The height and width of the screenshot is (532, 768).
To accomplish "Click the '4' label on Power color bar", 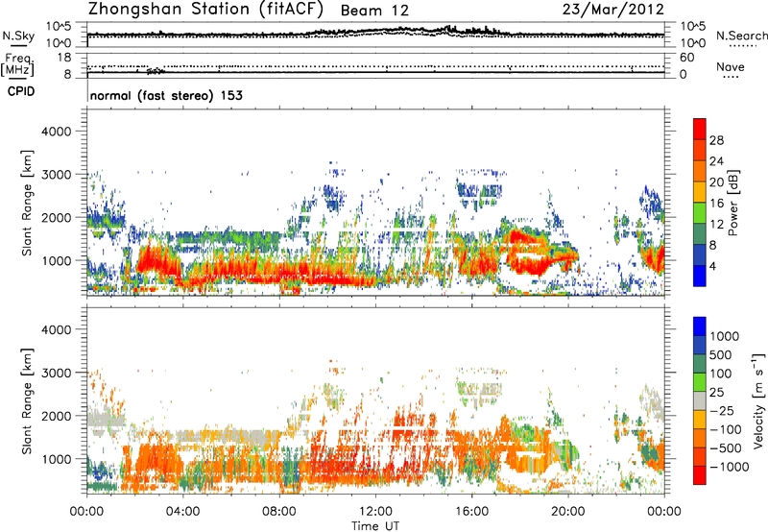I will coord(712,266).
